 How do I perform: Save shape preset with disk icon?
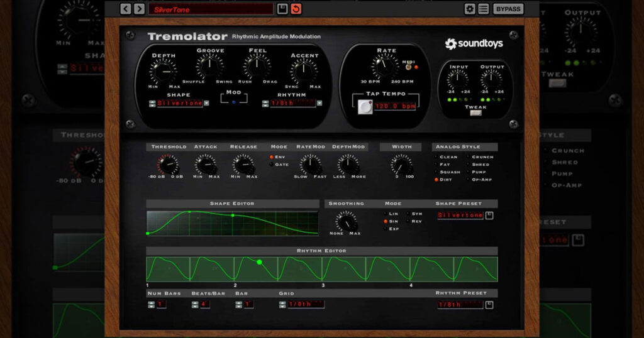click(x=489, y=215)
